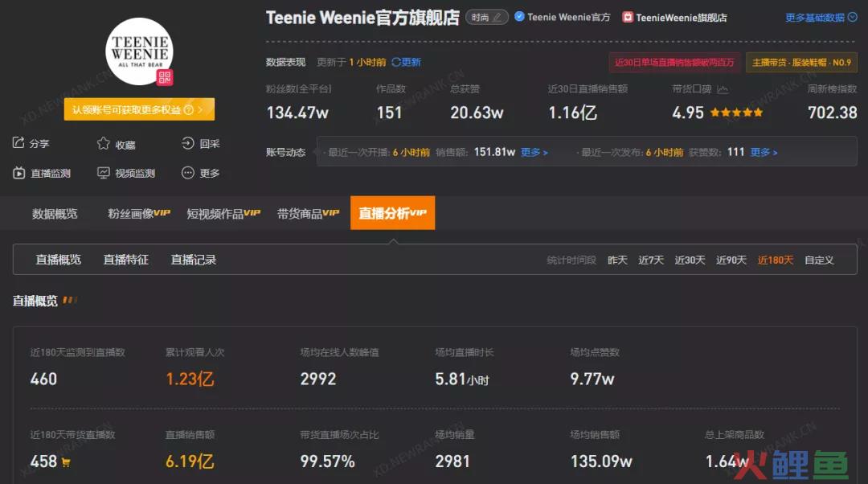Choose 自定义 custom time range
Screen dimensions: 868x484
(x=819, y=260)
